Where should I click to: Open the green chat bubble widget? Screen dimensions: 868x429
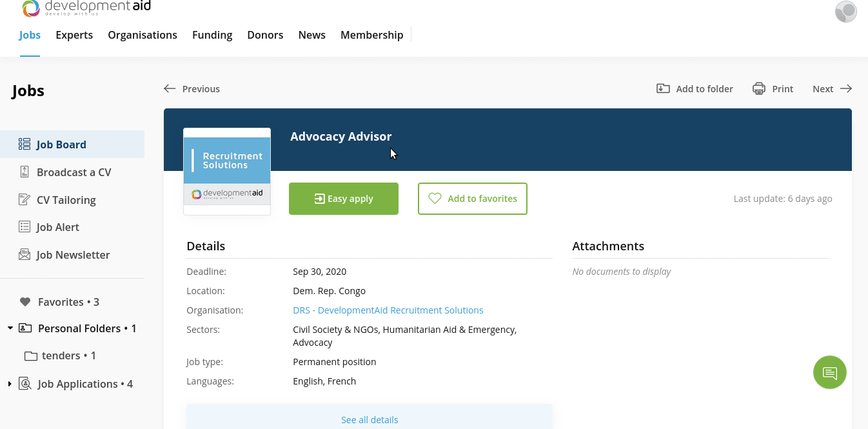pos(830,372)
